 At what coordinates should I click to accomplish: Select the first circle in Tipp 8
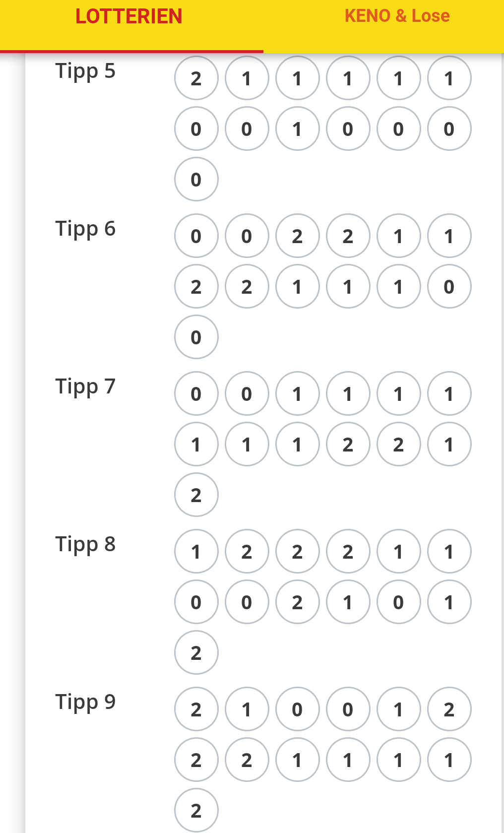(x=196, y=552)
